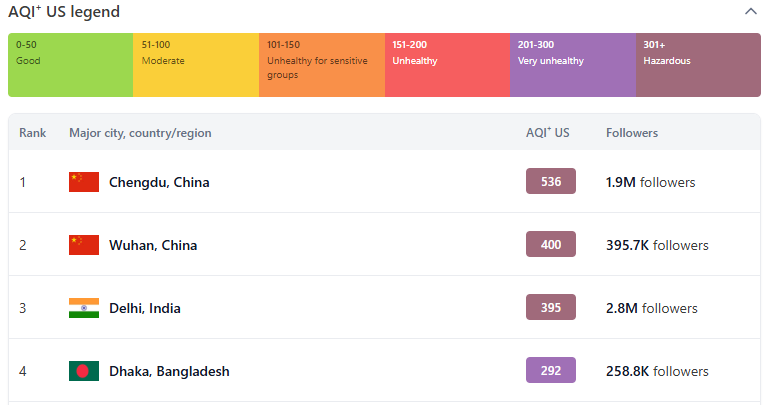This screenshot has height=405, width=772.
Task: Open Wuhan, China city link
Action: tap(153, 245)
